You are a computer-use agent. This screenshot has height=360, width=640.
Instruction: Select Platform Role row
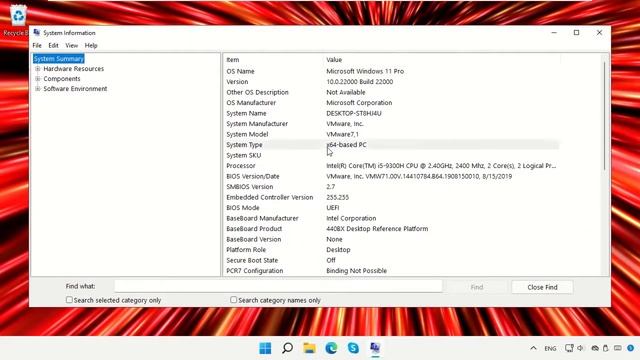point(392,250)
